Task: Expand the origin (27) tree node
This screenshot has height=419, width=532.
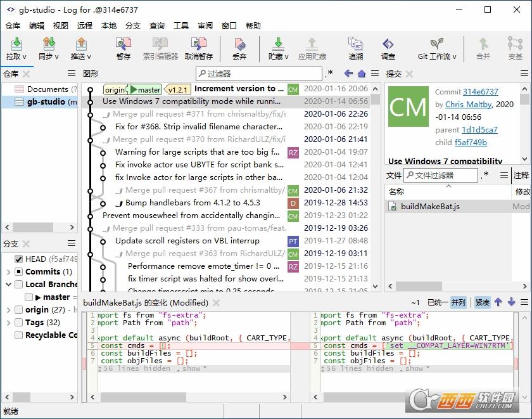Action: click(8, 310)
